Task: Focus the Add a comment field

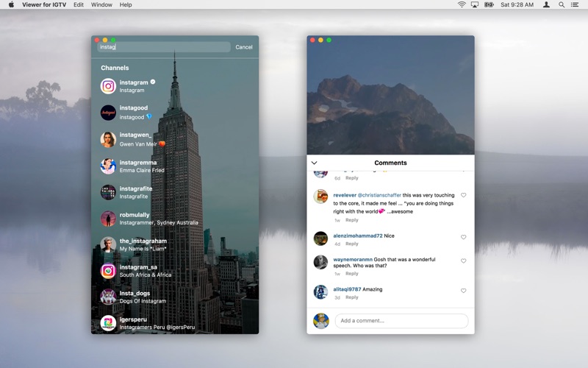Action: pos(401,321)
